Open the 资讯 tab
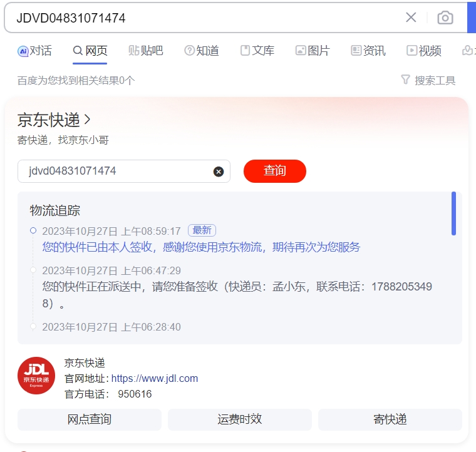Image resolution: width=476 pixels, height=452 pixels. coord(368,51)
